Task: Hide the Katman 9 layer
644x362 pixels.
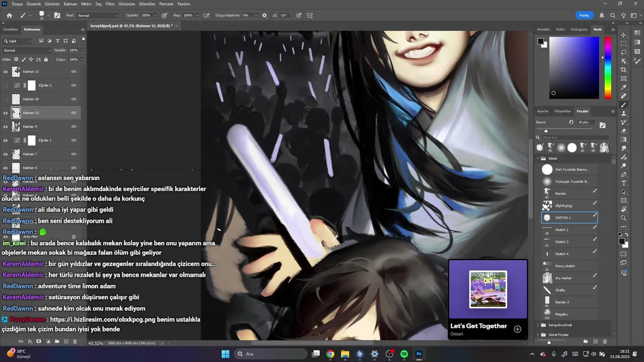Action: click(6, 127)
